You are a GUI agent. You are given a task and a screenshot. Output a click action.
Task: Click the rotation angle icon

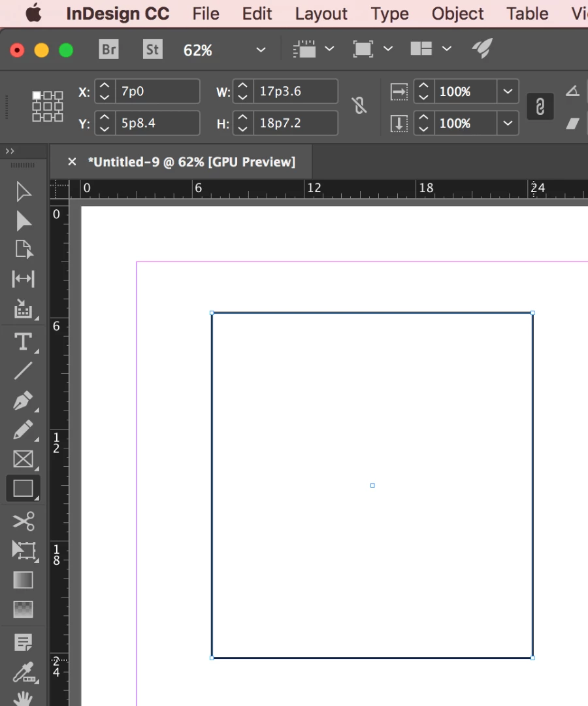tap(573, 91)
